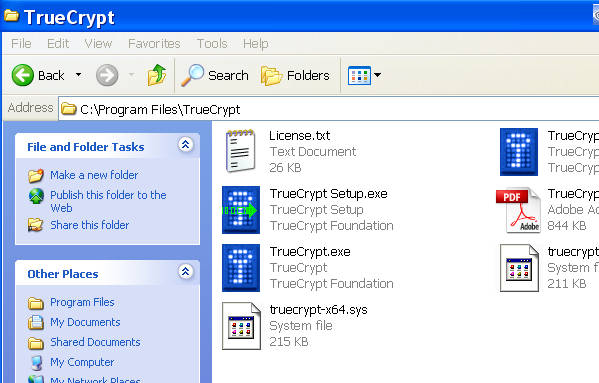Screen dimensions: 599x383
Task: Click Make a new folder
Action: 94,175
